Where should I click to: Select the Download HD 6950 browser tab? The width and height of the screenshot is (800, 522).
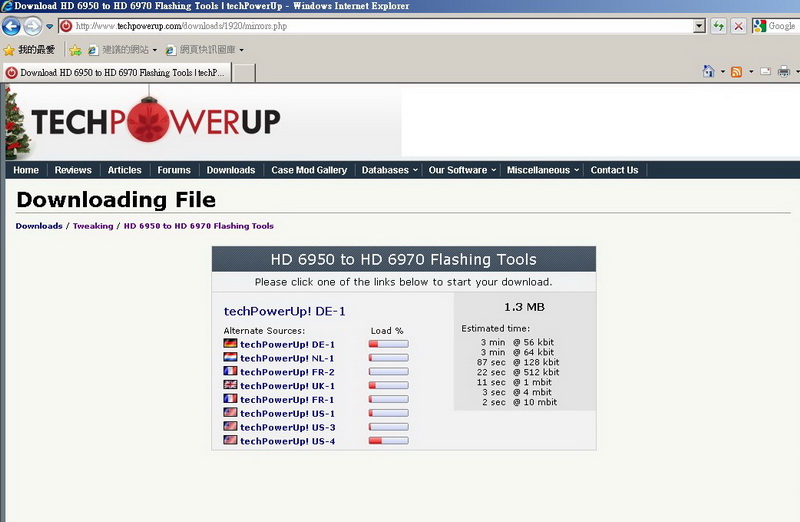pyautogui.click(x=117, y=72)
